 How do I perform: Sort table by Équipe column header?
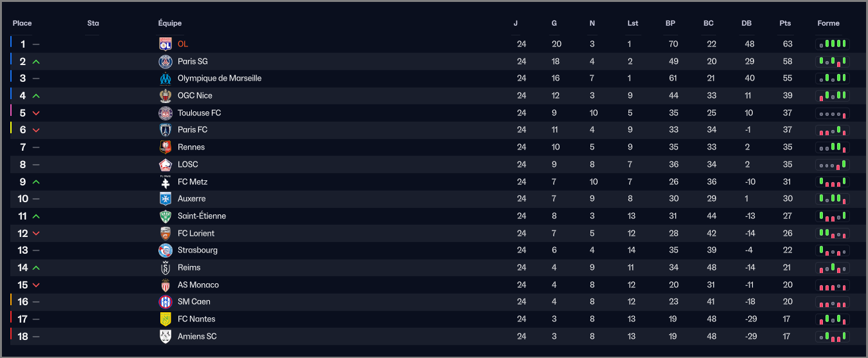coord(170,23)
